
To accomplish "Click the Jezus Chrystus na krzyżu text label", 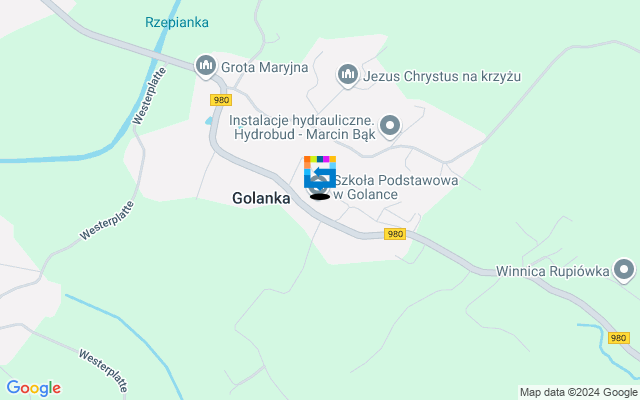I will coord(442,76).
